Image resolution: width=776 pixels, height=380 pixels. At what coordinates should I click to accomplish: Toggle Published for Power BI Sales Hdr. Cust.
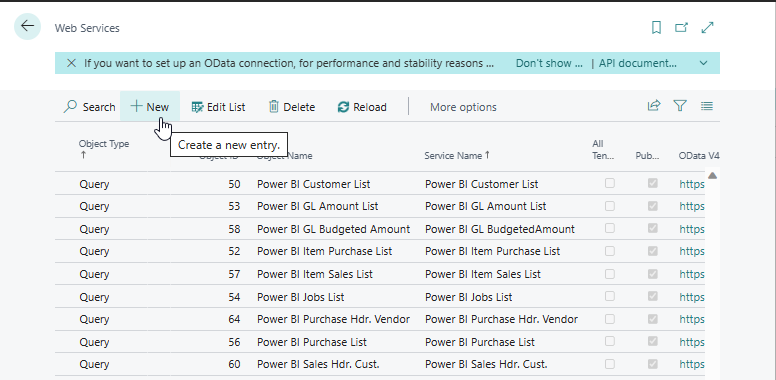tap(653, 364)
